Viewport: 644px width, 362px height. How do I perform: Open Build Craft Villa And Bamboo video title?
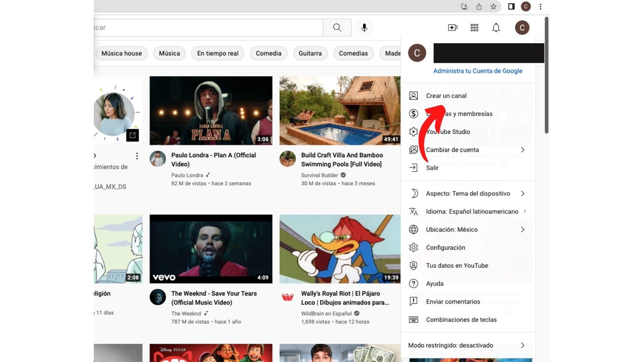coord(342,159)
